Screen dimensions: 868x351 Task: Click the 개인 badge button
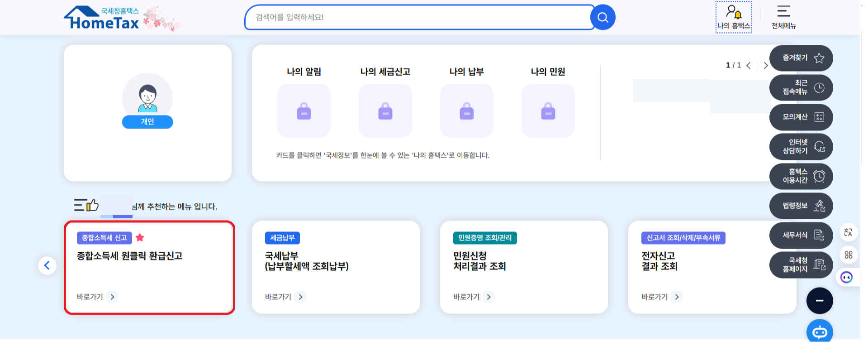coord(147,122)
